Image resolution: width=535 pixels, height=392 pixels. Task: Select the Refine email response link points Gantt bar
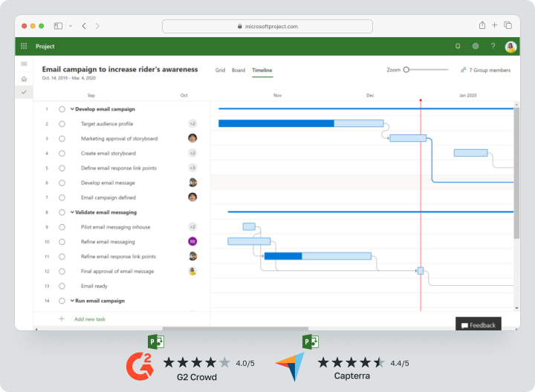pos(318,256)
